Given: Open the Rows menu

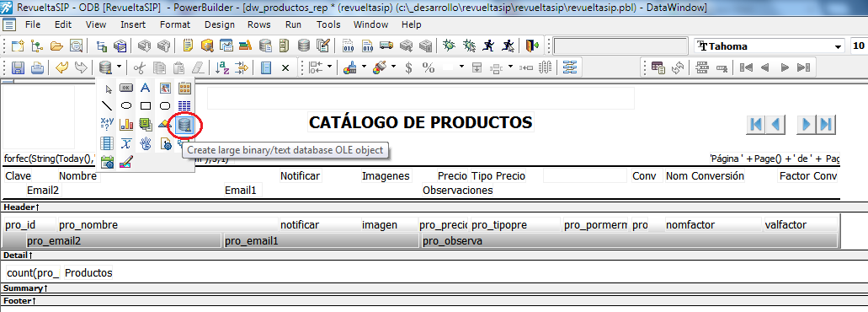Looking at the screenshot, I should point(259,24).
